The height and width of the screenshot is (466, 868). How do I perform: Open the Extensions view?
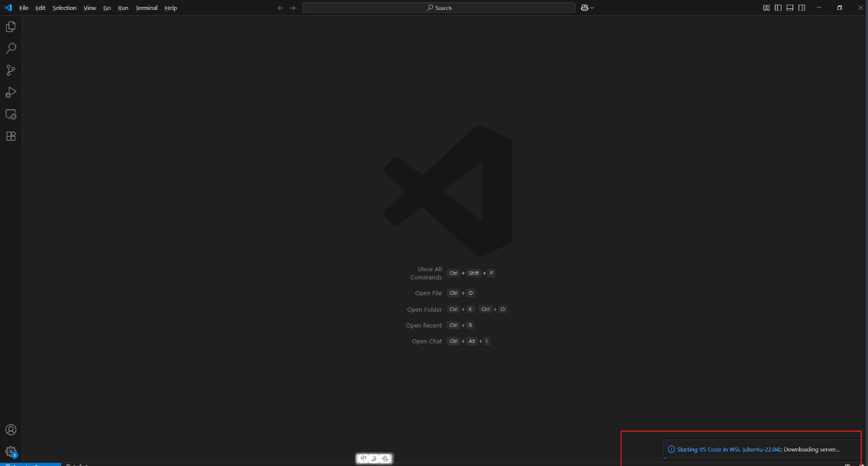tap(11, 136)
